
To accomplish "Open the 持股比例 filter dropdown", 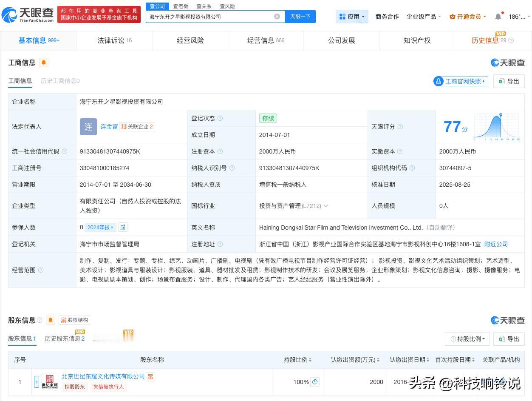I will coord(467,339).
